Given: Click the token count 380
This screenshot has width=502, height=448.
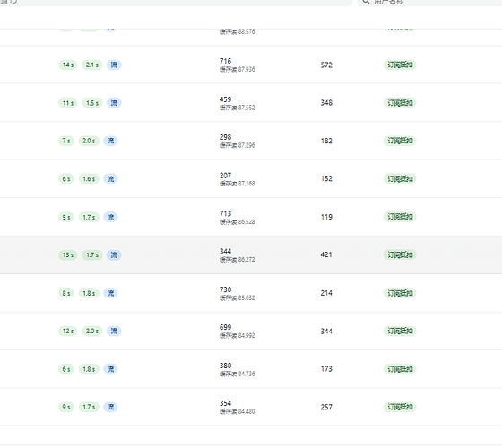Looking at the screenshot, I should tap(225, 366).
